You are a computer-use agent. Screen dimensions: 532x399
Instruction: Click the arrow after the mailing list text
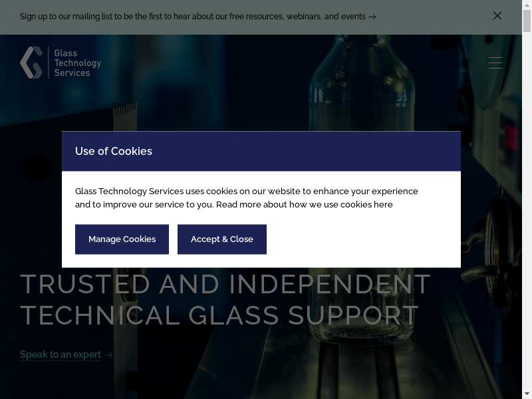click(x=372, y=17)
